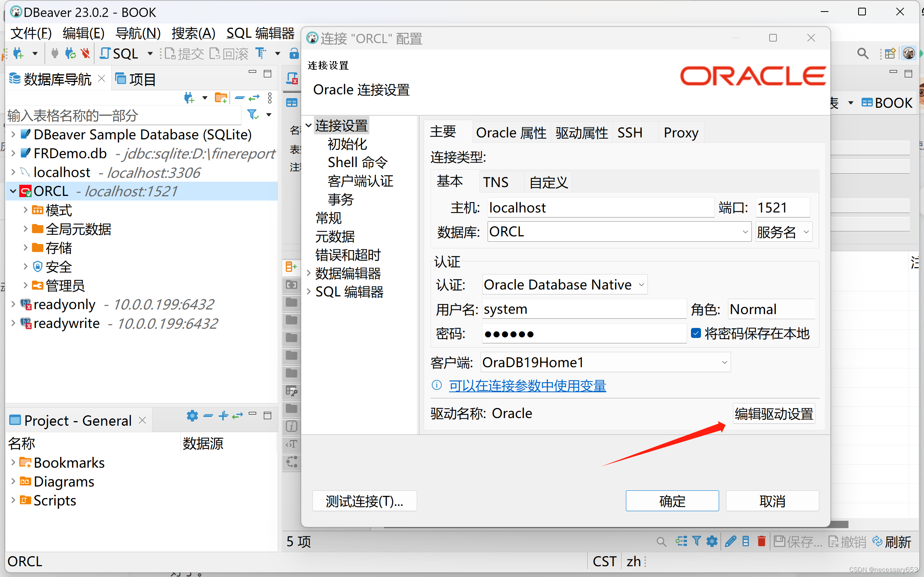Click the red trash delete icon at the bottom

[x=761, y=542]
